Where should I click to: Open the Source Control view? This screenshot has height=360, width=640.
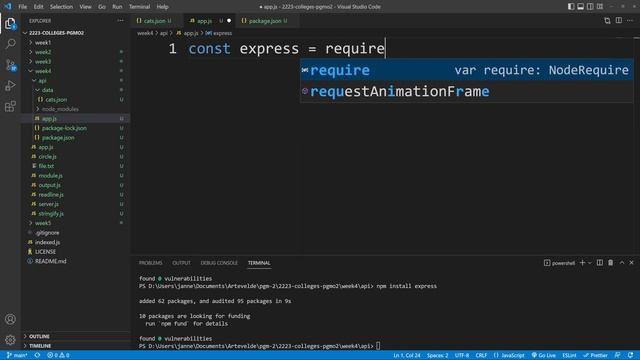coord(11,65)
